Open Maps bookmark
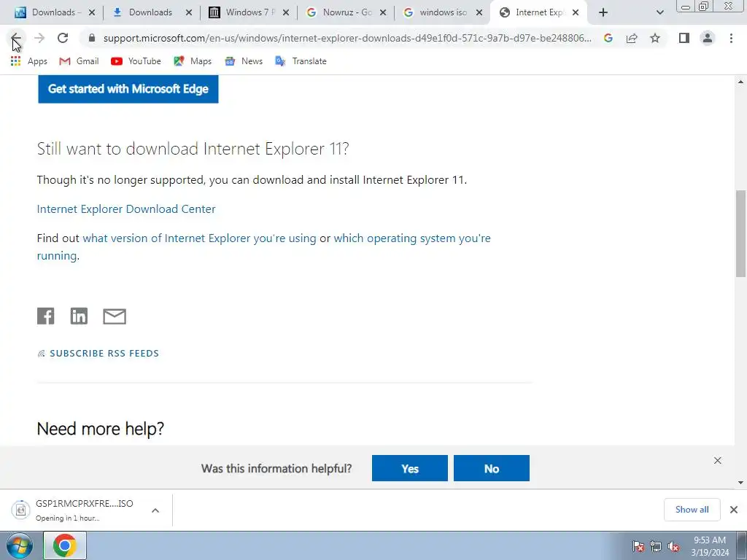The height and width of the screenshot is (560, 747). pos(193,61)
